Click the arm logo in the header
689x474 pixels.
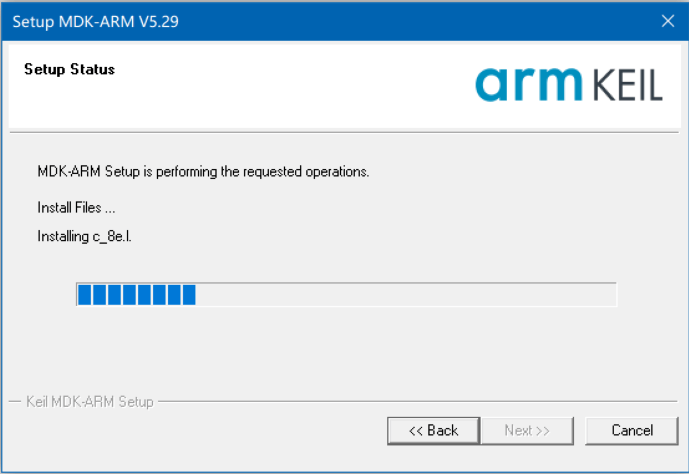(525, 84)
